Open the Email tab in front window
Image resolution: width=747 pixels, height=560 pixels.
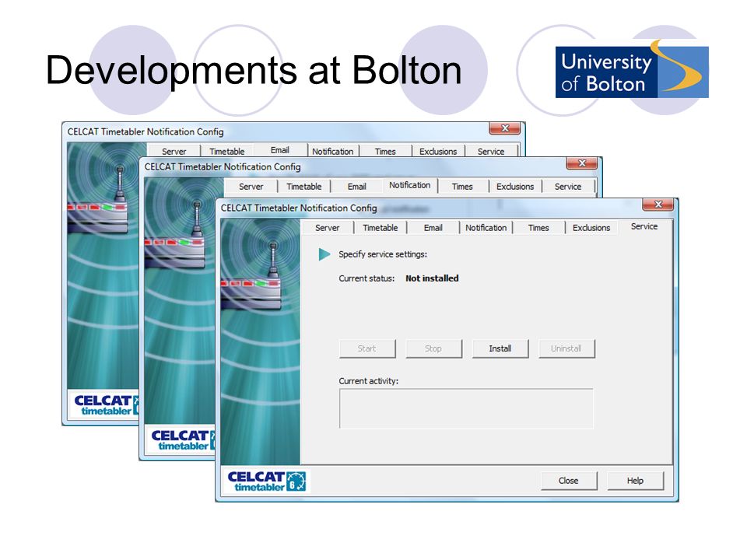(433, 228)
